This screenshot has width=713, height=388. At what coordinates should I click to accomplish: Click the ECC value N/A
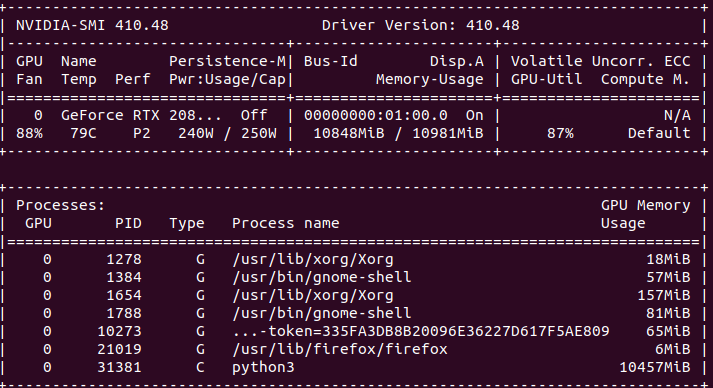pyautogui.click(x=677, y=116)
